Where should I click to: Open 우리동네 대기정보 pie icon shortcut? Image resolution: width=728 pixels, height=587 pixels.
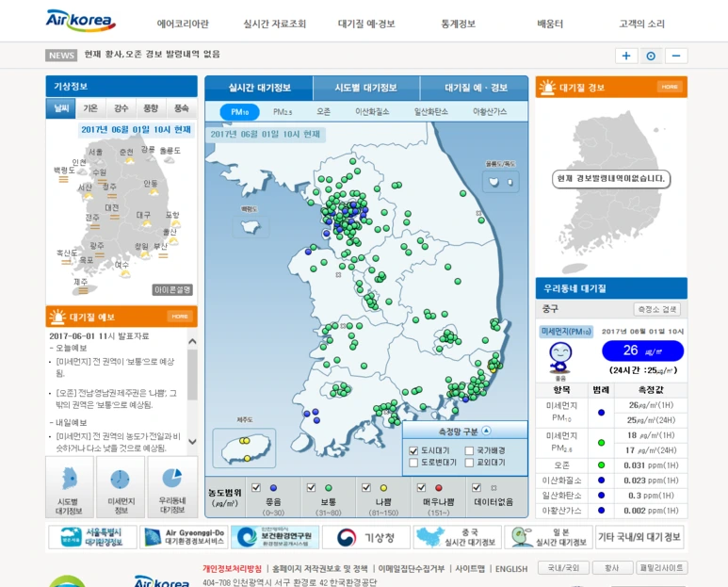pos(172,486)
